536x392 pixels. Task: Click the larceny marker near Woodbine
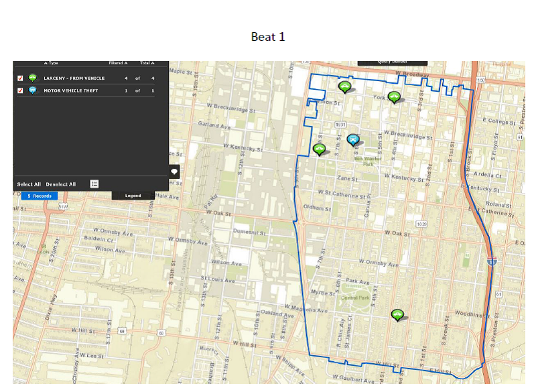tap(397, 314)
